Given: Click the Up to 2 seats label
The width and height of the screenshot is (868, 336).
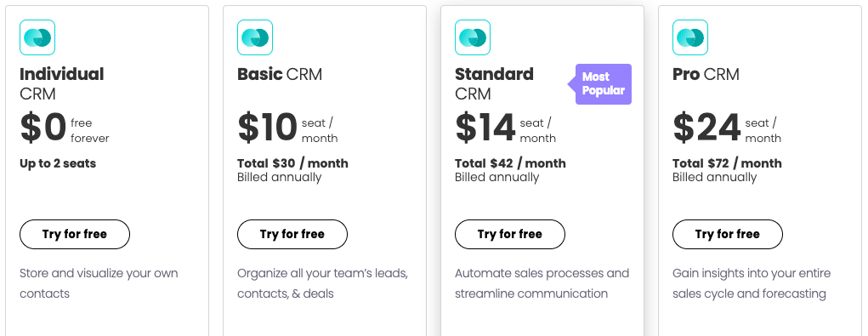Looking at the screenshot, I should click(58, 163).
